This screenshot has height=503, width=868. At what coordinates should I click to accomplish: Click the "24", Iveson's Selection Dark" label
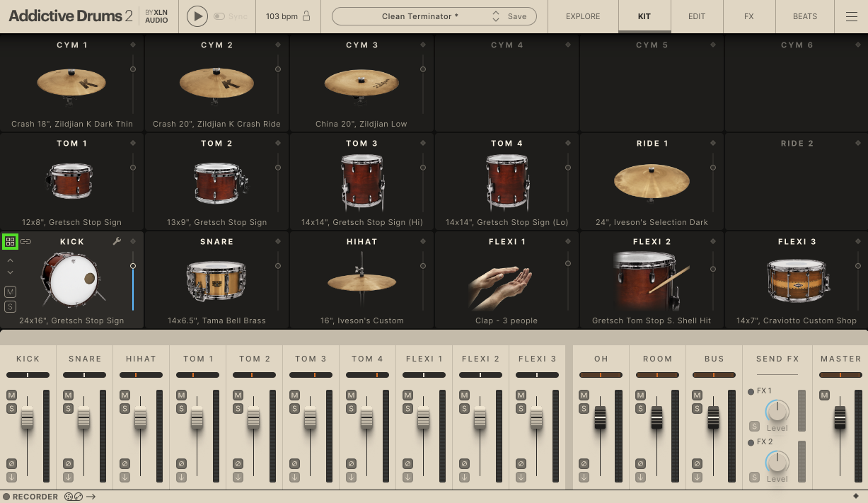coord(652,222)
